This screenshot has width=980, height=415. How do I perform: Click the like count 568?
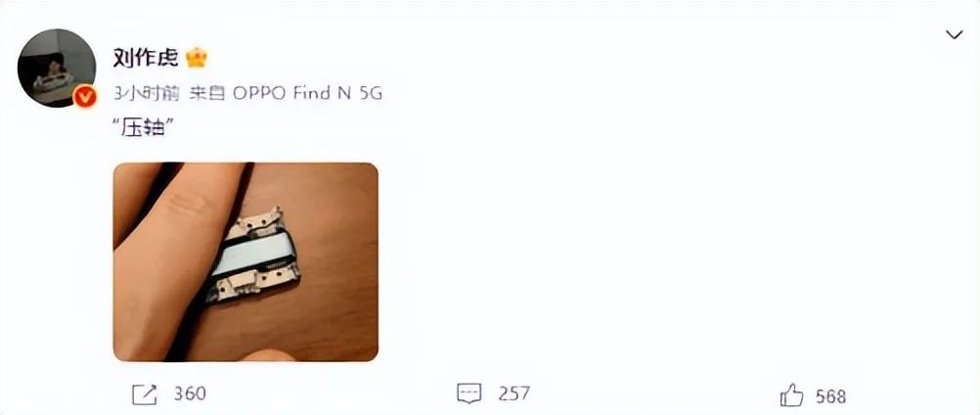[830, 396]
